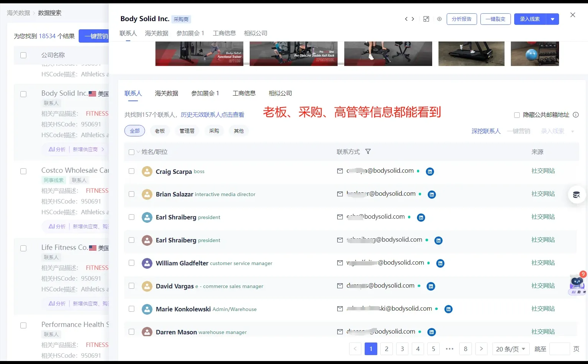Check Brian Salazar's row checkbox

[x=131, y=194]
